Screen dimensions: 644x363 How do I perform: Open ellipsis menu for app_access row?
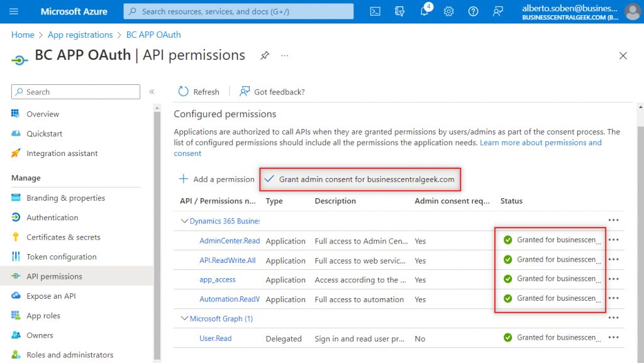pos(614,279)
